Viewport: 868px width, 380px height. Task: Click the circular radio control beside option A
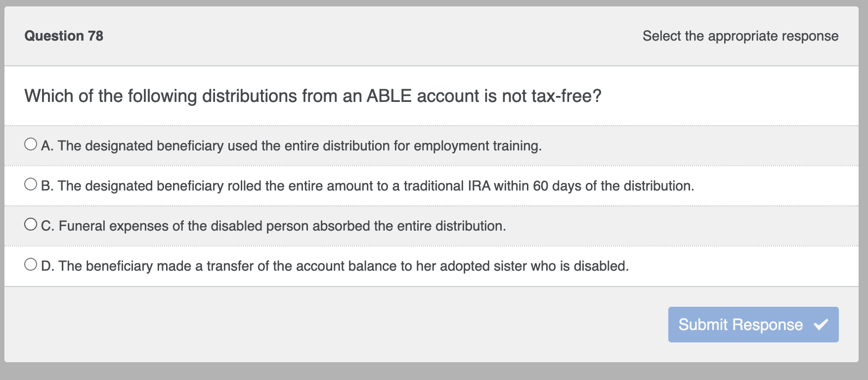(x=31, y=143)
